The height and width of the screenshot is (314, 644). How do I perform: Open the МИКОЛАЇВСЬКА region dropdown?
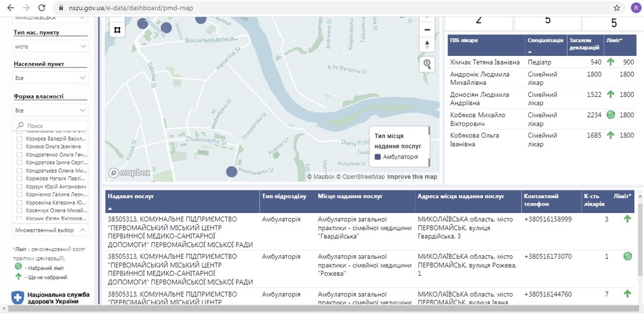tap(50, 18)
